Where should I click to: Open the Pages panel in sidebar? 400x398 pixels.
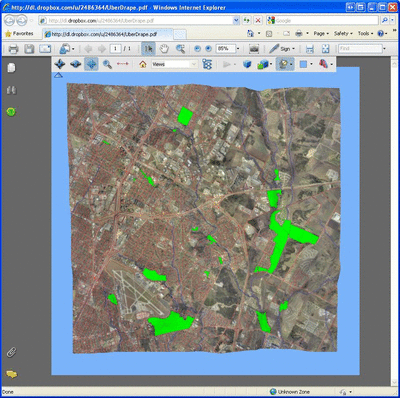(11, 68)
